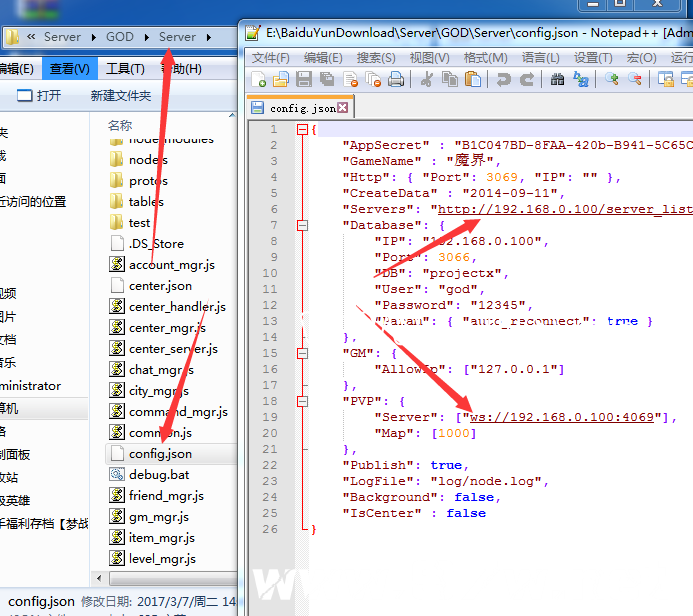Viewport: 693px width, 616px height.
Task: Select config.json in the file list
Action: pyautogui.click(x=159, y=454)
